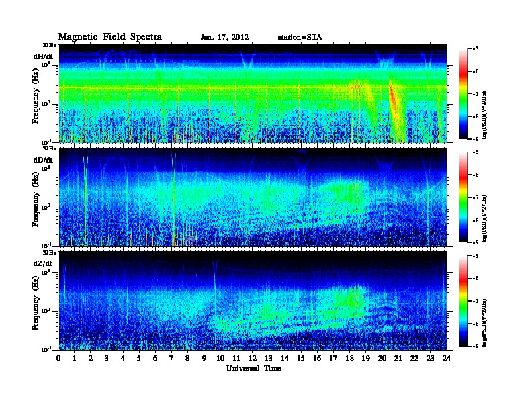Click hour tick label "15" on time axis
Viewport: 532px width, 411px height.
click(x=301, y=358)
